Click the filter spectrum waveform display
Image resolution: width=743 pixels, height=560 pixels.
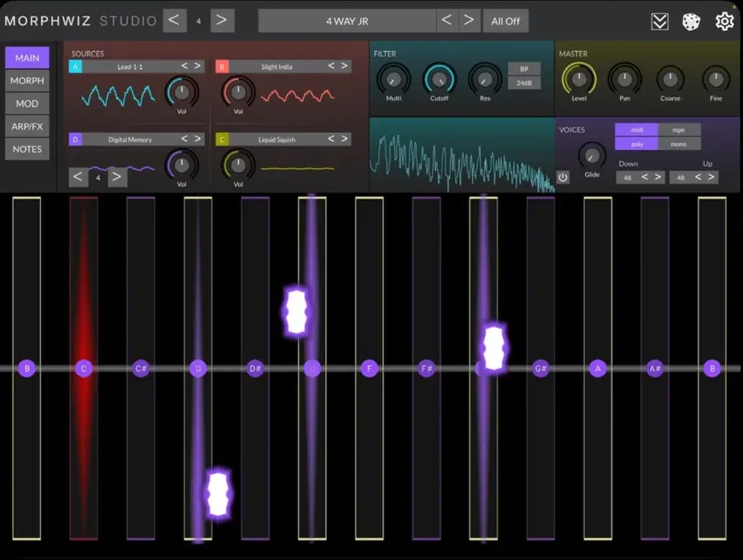462,155
